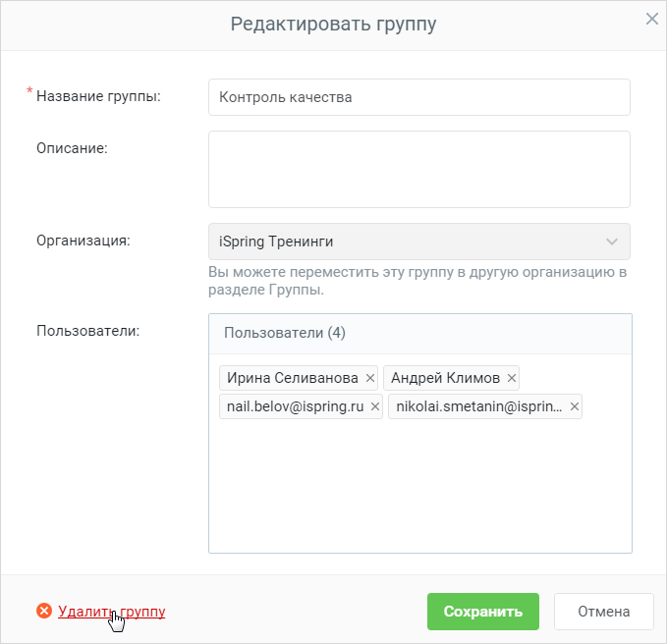Focus the Название группы input field
Screen dimensions: 667x644
click(x=419, y=97)
